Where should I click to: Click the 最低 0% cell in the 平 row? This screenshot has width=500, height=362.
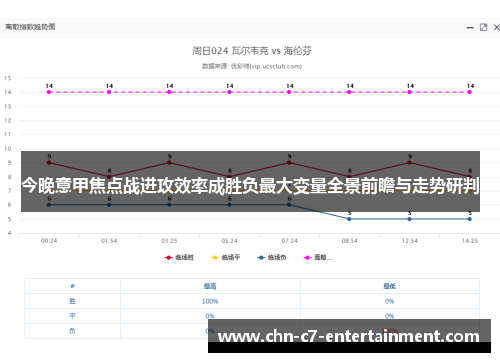tap(389, 316)
